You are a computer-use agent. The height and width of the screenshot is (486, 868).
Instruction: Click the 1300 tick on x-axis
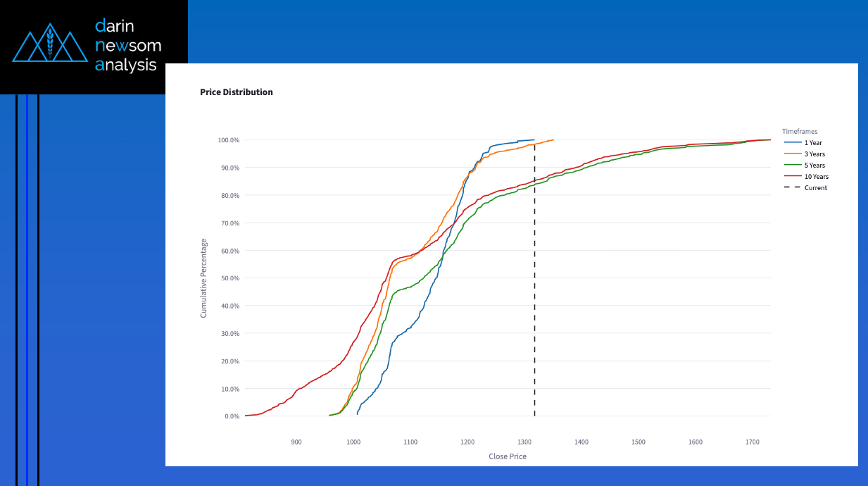coord(524,442)
